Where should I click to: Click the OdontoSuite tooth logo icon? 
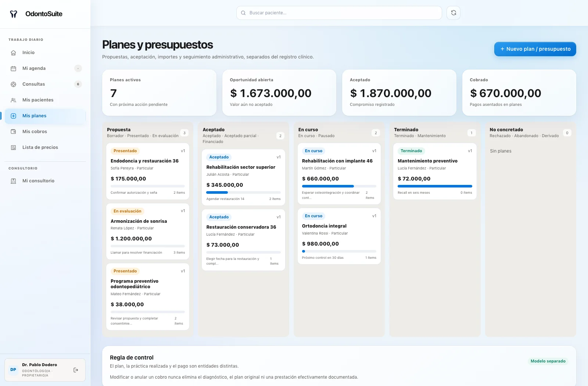pos(14,14)
